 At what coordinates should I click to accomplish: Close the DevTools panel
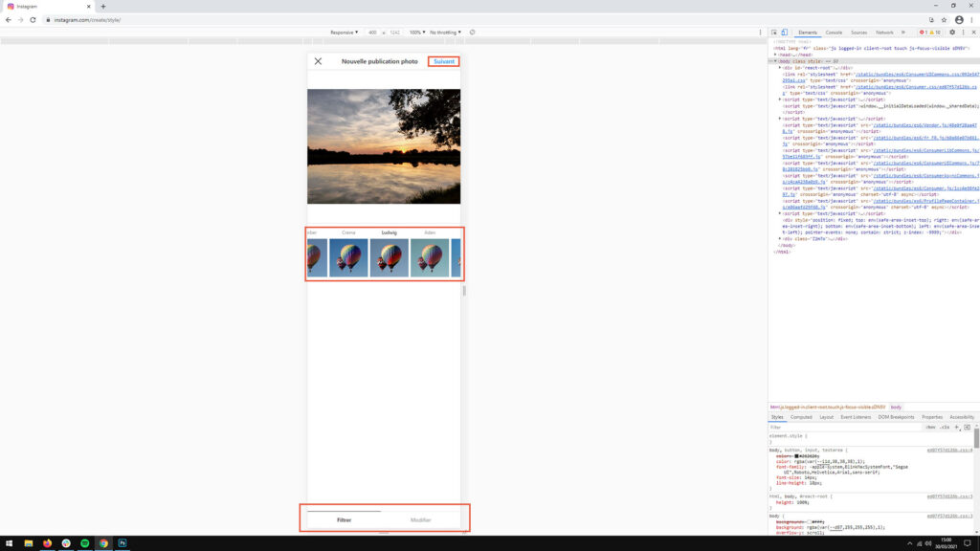tap(973, 33)
